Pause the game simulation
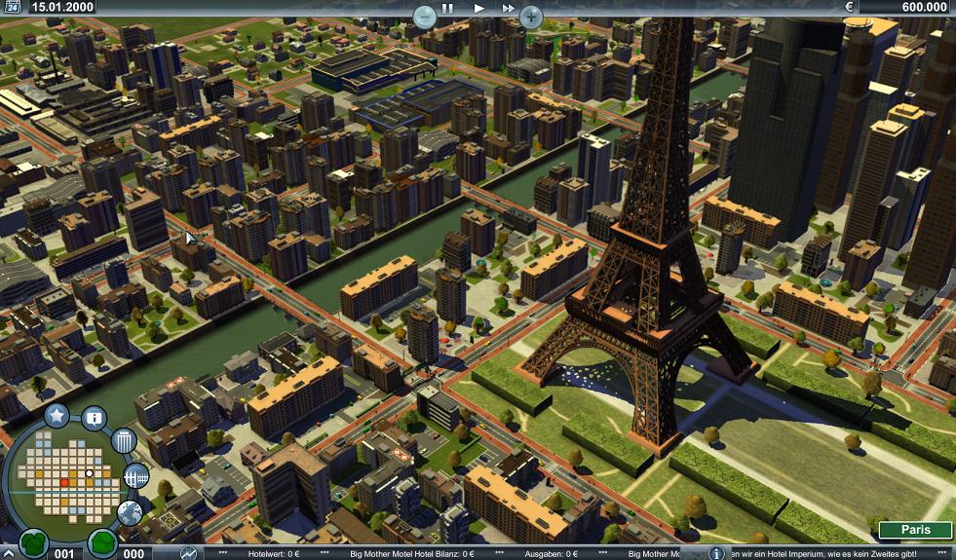 pos(448,8)
